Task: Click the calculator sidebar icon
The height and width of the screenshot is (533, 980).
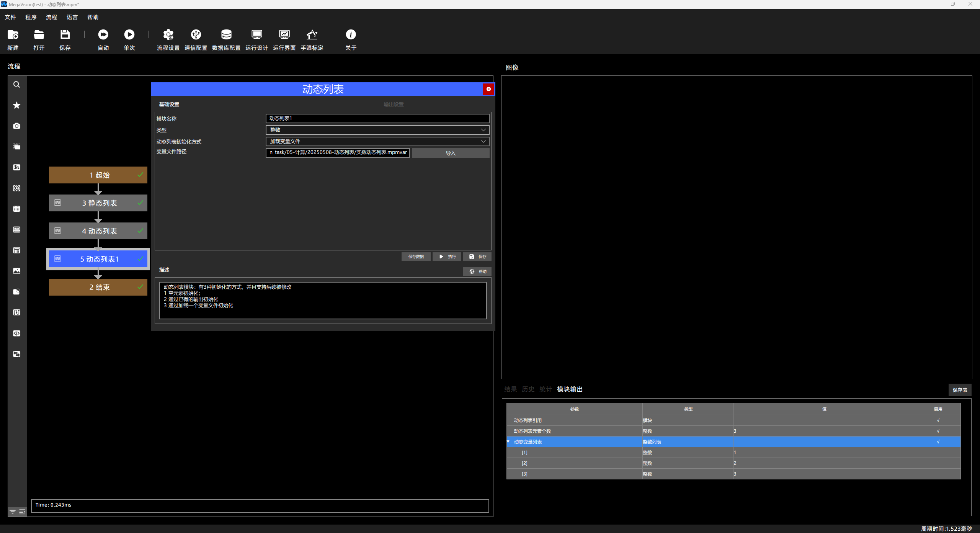Action: click(17, 250)
